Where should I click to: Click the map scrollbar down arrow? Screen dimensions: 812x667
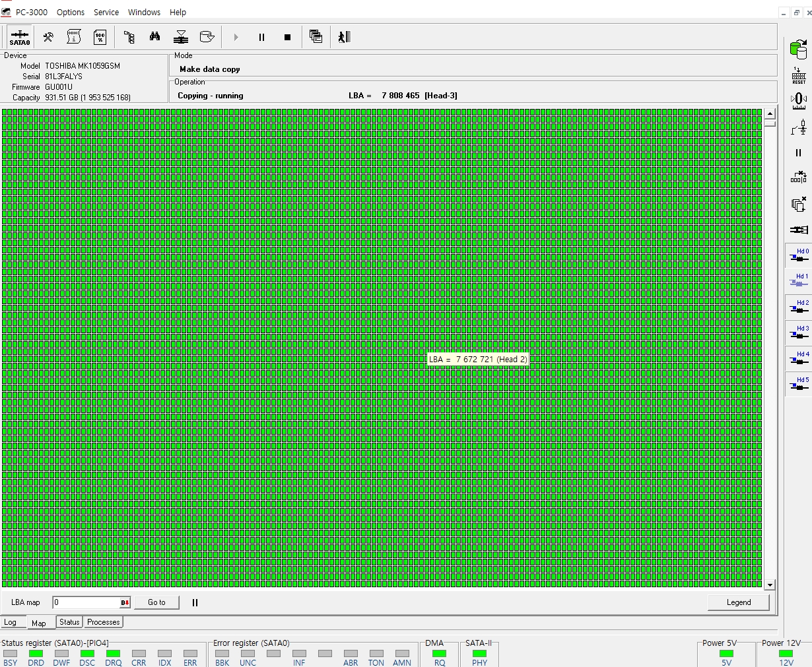click(770, 585)
